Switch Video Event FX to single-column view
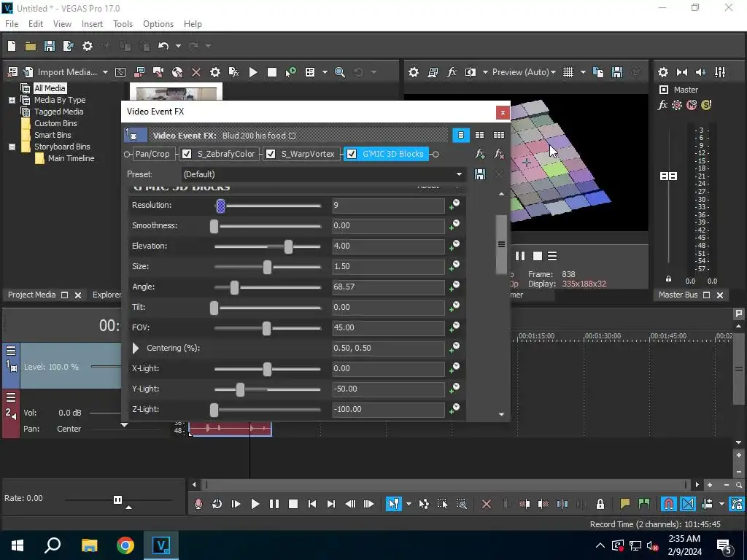This screenshot has height=560, width=747. tap(461, 135)
